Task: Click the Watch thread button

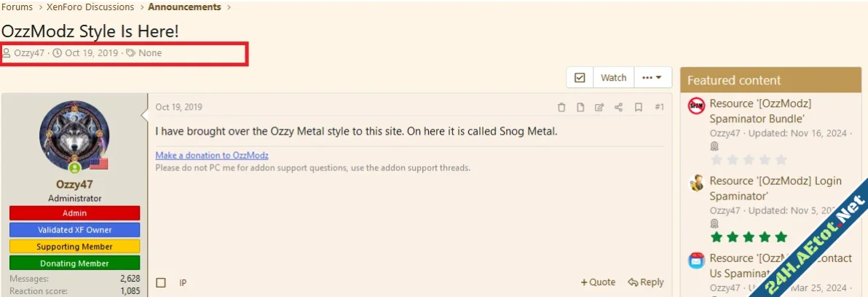Action: tap(613, 78)
